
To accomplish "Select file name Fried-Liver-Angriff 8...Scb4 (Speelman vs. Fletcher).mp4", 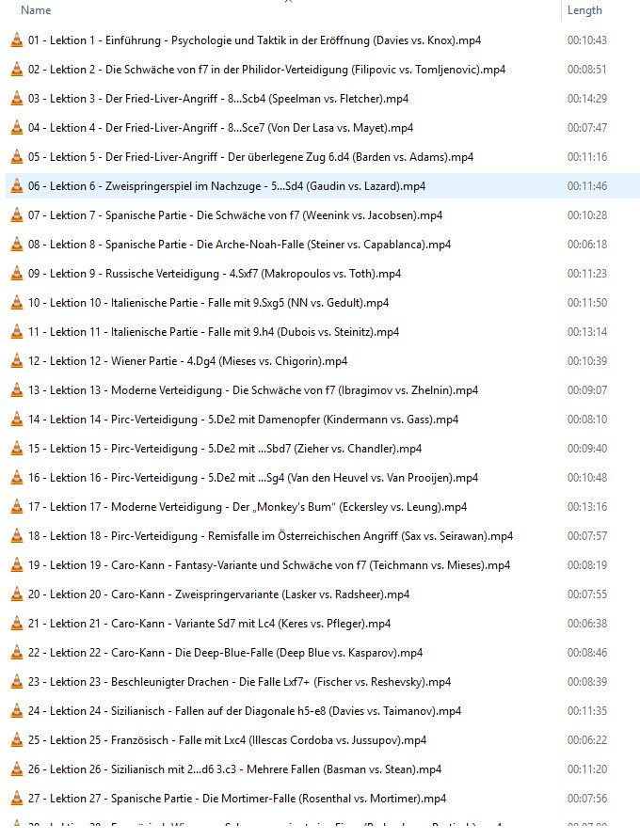I will 218,99.
